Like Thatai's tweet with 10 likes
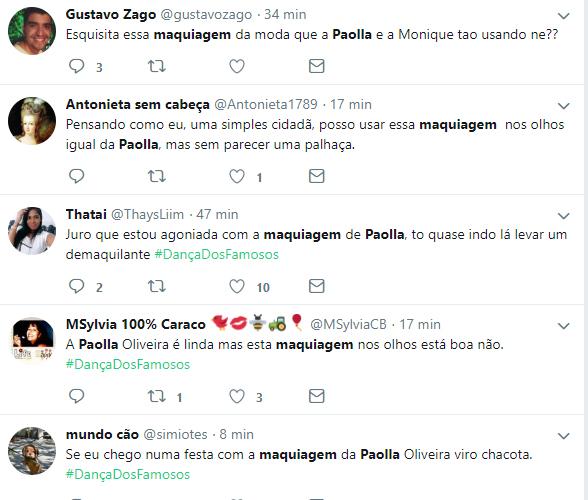Screen dimensions: 588x500 [x=237, y=286]
